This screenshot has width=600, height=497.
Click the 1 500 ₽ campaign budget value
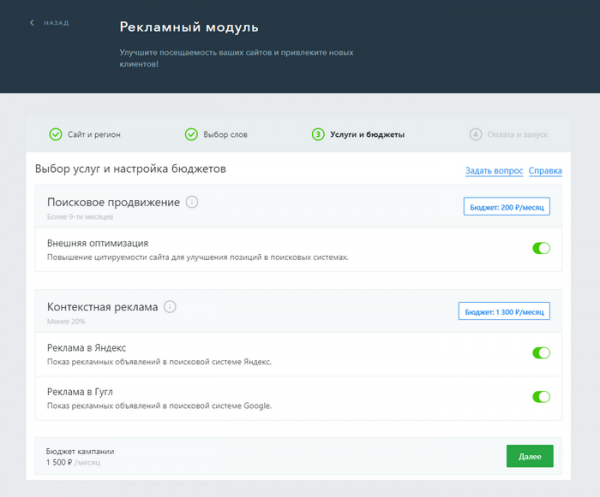[59, 462]
